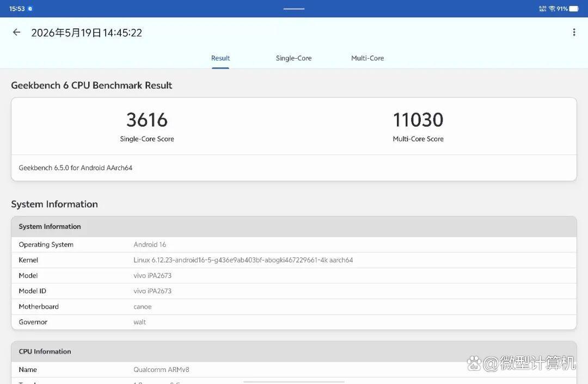The image size is (588, 384).
Task: Select the Model row label
Action: (x=28, y=276)
